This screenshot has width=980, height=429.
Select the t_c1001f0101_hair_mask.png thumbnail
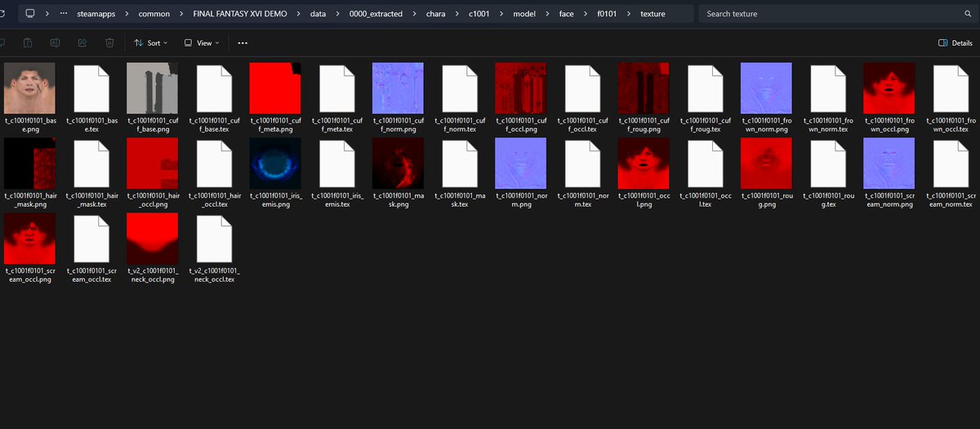coord(29,163)
